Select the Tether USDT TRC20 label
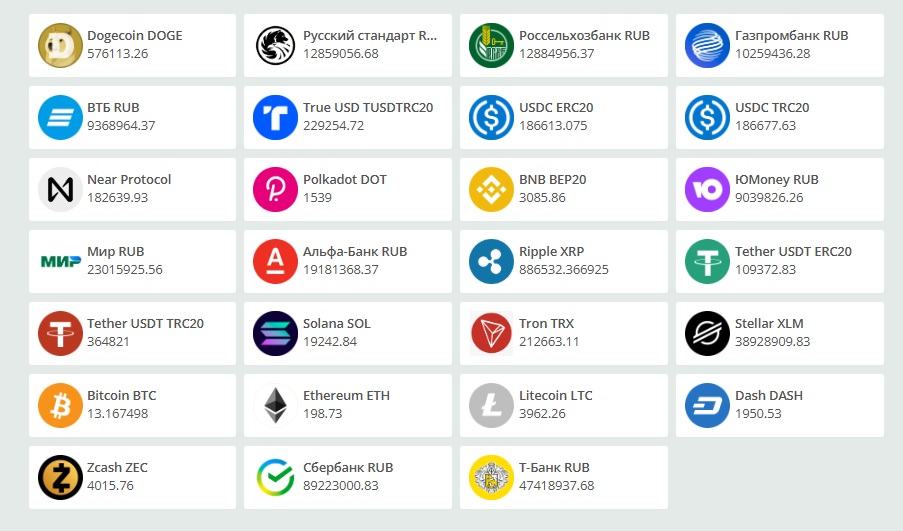Viewport: 903px width, 531px height. 145,324
